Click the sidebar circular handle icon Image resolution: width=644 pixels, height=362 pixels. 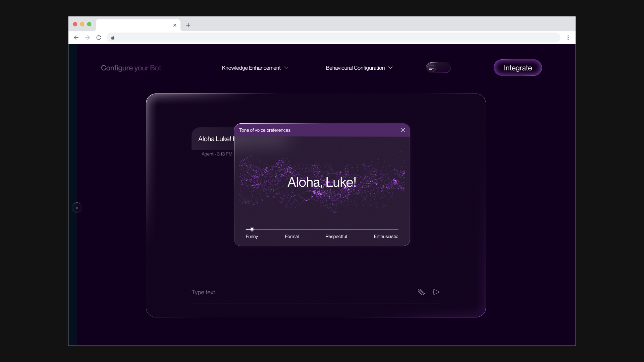pos(77,208)
